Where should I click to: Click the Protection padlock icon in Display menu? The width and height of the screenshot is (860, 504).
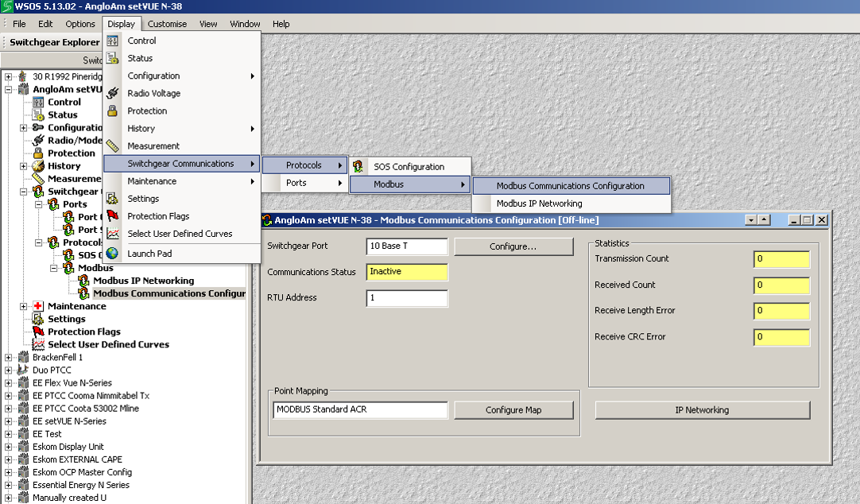112,110
